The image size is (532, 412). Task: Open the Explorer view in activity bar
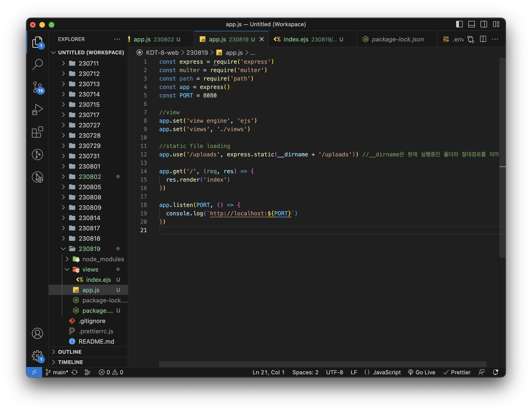click(x=37, y=42)
